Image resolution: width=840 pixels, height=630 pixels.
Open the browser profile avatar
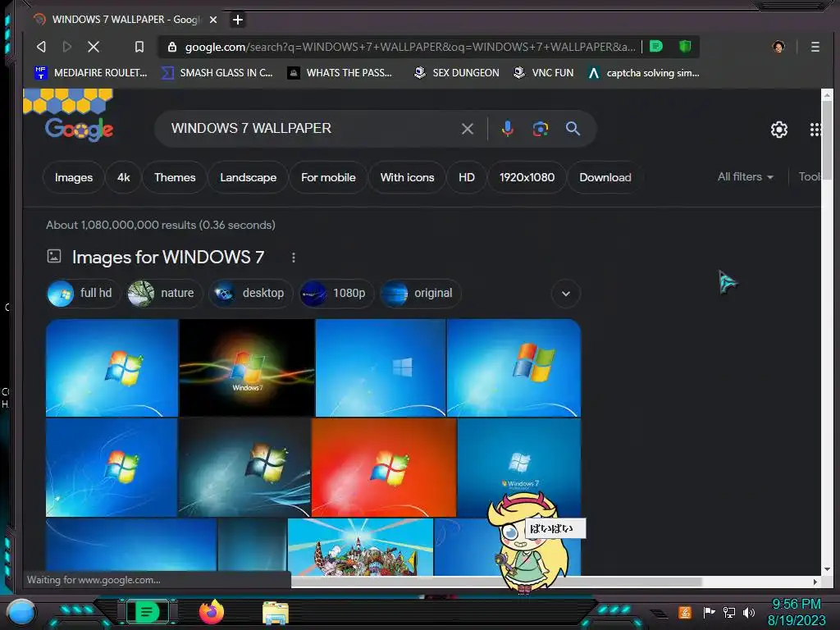click(779, 47)
